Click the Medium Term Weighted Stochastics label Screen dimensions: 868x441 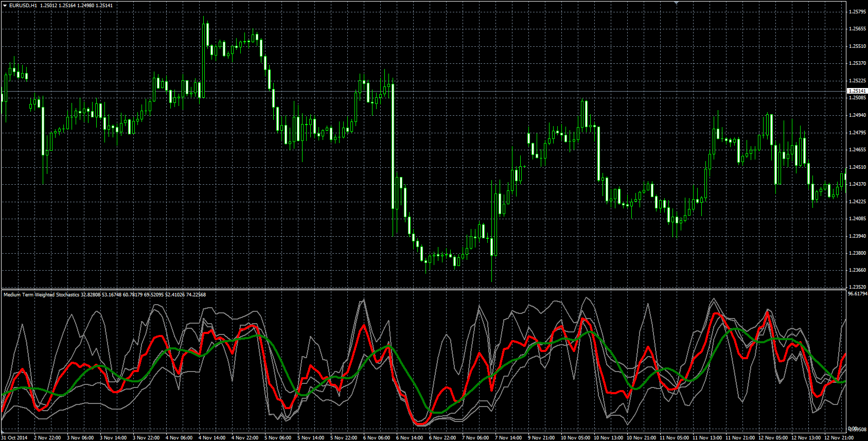click(42, 295)
